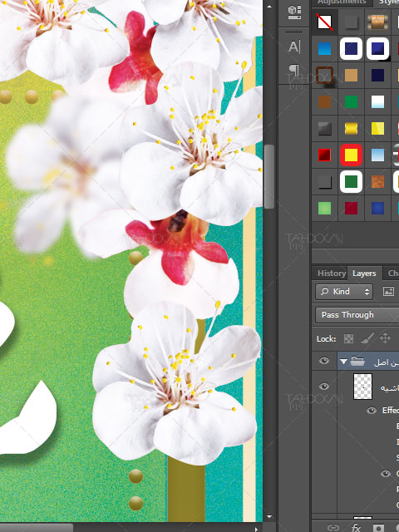Apply green style with white border
This screenshot has width=399, height=532.
351,181
